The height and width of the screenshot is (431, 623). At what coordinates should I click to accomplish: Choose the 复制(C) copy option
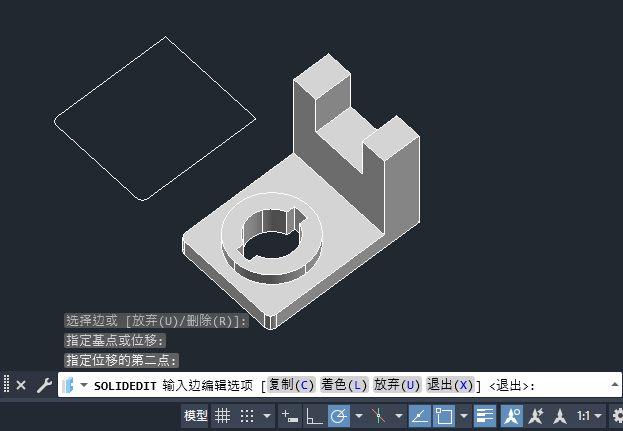click(x=291, y=385)
